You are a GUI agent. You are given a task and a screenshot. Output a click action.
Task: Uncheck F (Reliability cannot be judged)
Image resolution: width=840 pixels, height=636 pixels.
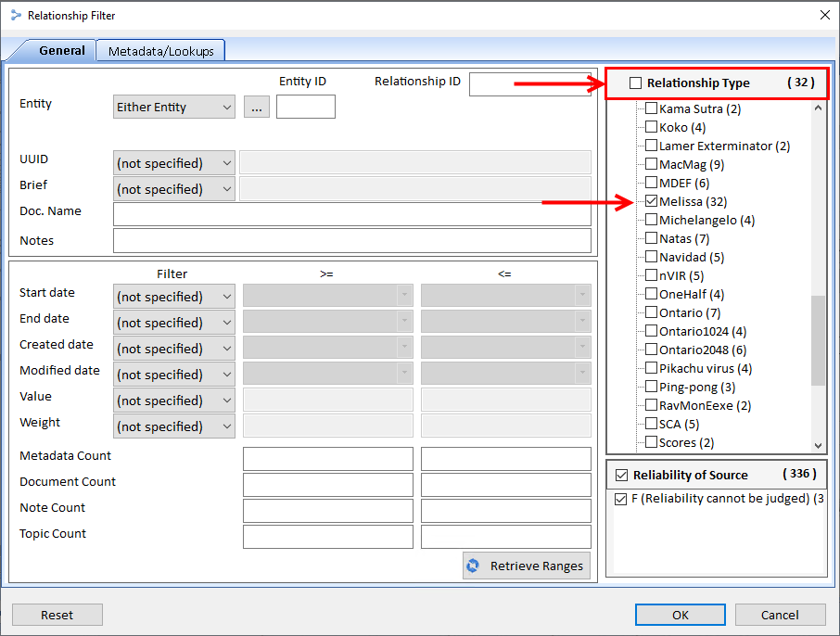(620, 499)
